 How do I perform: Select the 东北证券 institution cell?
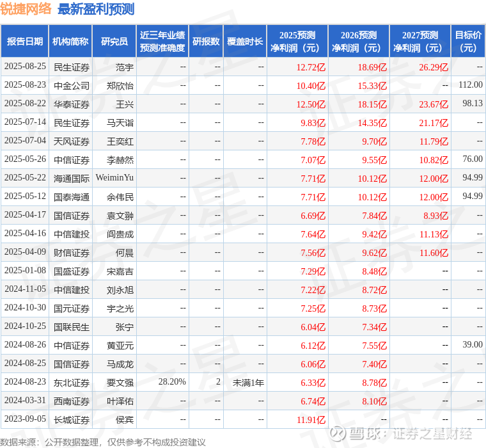[x=72, y=383]
